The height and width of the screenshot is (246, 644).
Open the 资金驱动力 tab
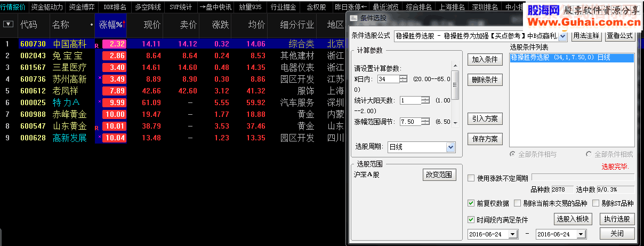point(46,7)
